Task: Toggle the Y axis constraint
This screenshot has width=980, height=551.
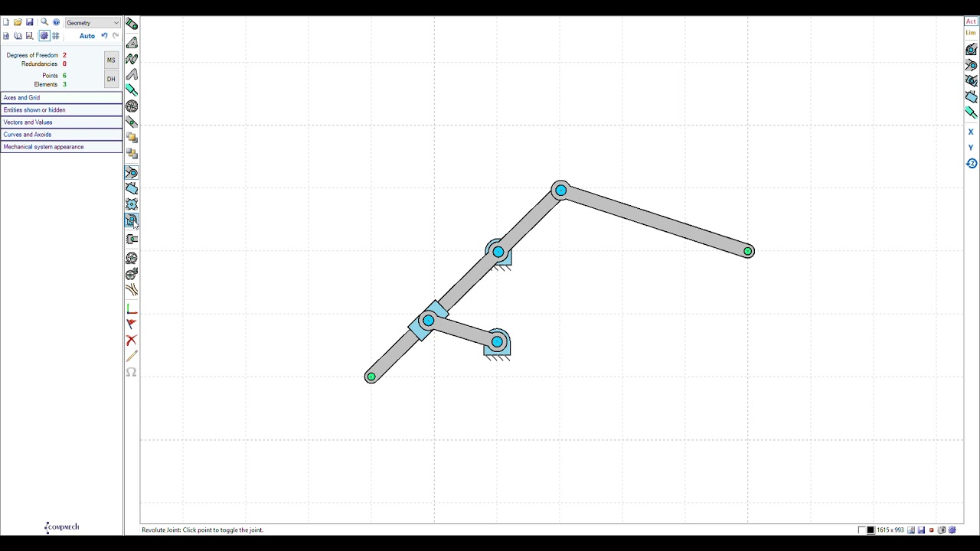Action: coord(971,148)
